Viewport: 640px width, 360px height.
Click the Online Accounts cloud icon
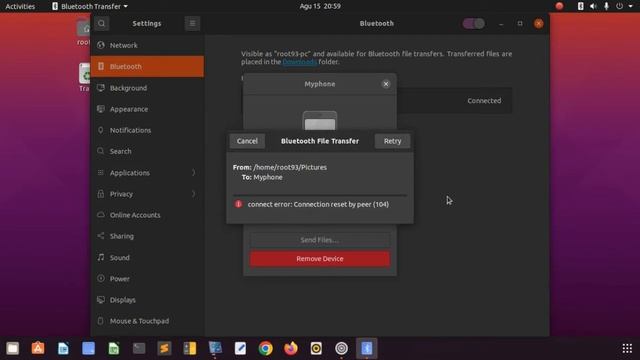tap(101, 215)
